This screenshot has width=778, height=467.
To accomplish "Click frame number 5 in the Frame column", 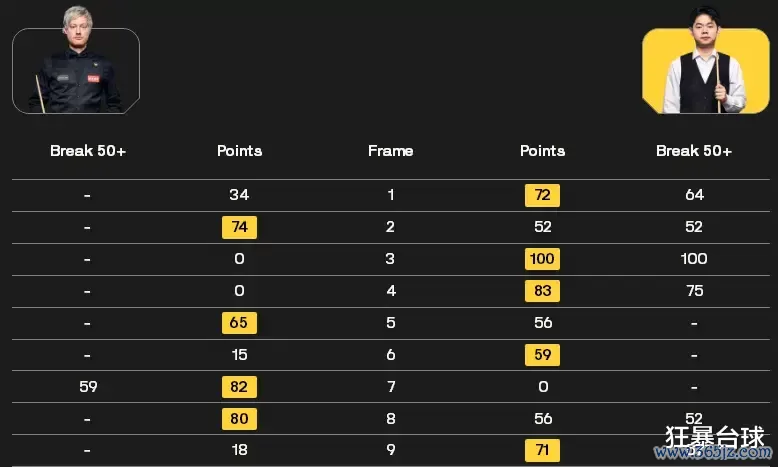I will point(390,323).
